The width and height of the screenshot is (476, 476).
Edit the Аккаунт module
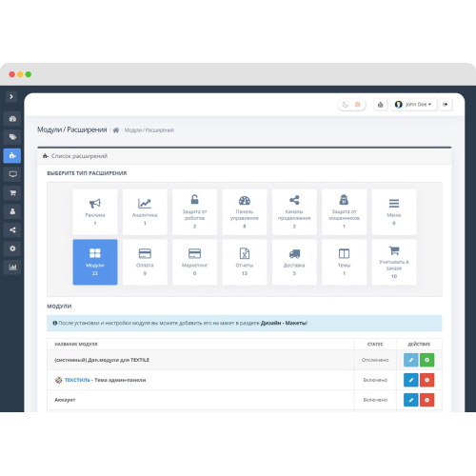410,400
